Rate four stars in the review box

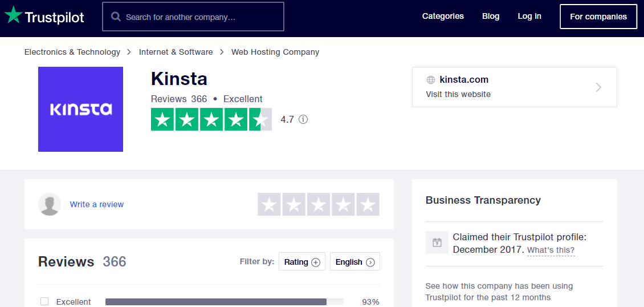point(343,204)
